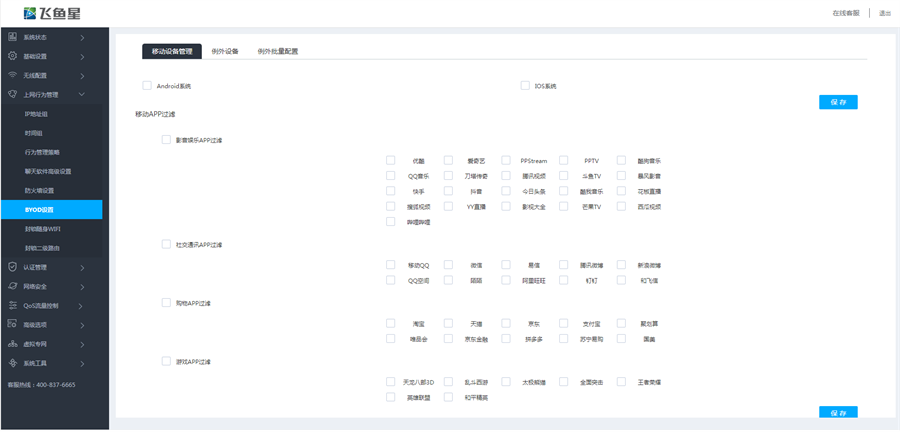Screen dimensions: 900x432
Task: Switch to the 移动设备管理 tab
Action: 172,51
